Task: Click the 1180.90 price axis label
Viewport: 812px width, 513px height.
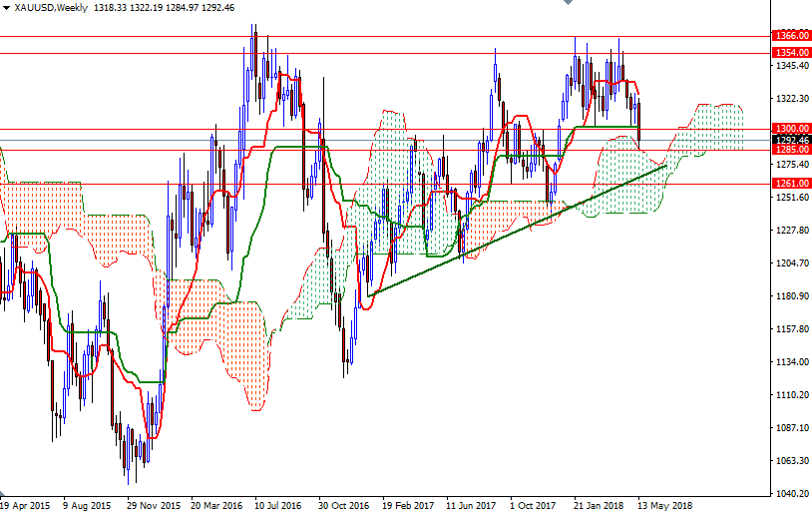Action: pos(790,296)
